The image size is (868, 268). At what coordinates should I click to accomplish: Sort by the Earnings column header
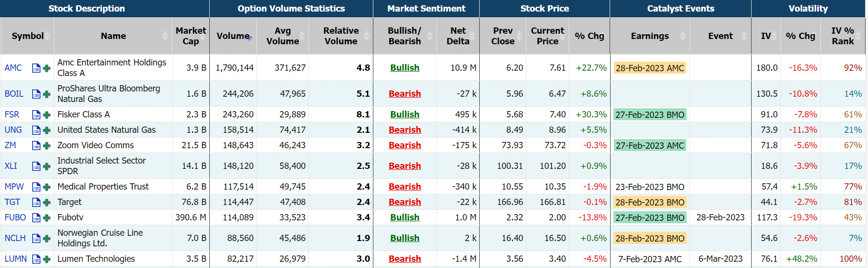pyautogui.click(x=650, y=36)
